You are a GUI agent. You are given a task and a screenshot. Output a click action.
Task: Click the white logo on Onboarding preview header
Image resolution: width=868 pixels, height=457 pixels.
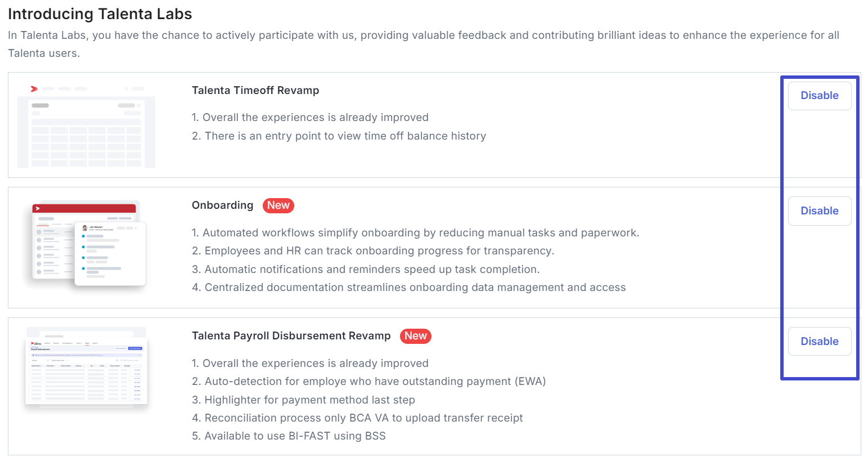pyautogui.click(x=38, y=208)
